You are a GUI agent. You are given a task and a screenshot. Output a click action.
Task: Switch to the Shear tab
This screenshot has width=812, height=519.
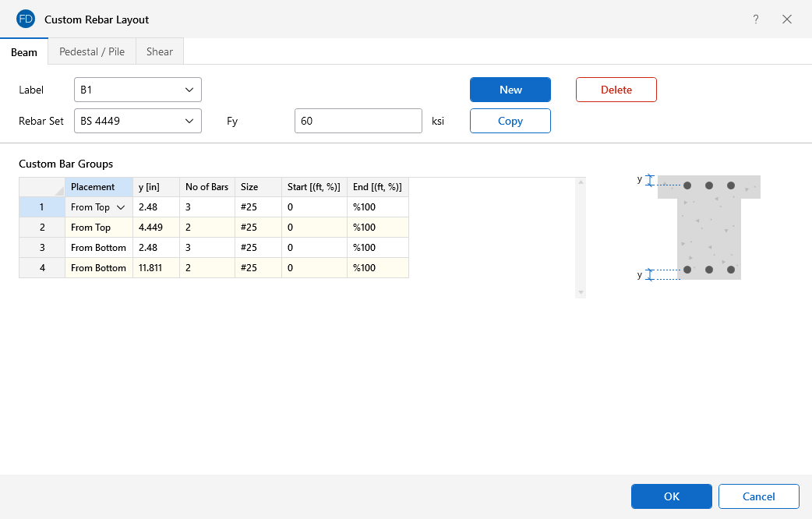click(x=160, y=52)
